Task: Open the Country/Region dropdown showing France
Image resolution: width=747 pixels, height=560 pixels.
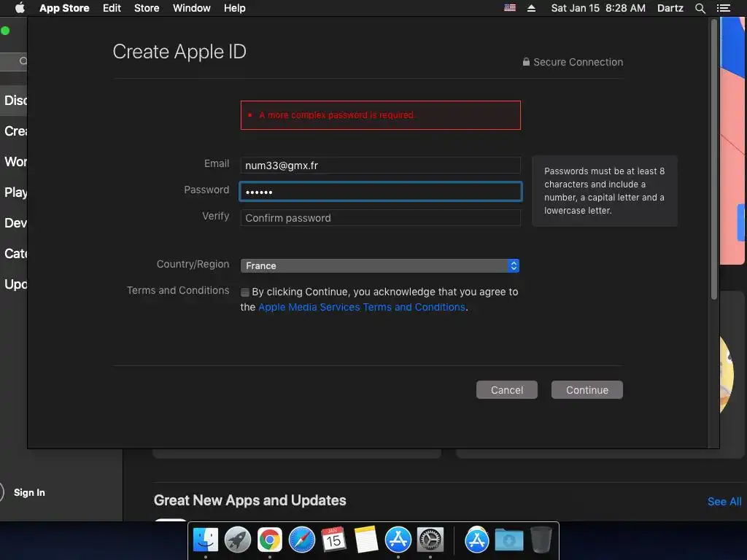Action: [379, 265]
